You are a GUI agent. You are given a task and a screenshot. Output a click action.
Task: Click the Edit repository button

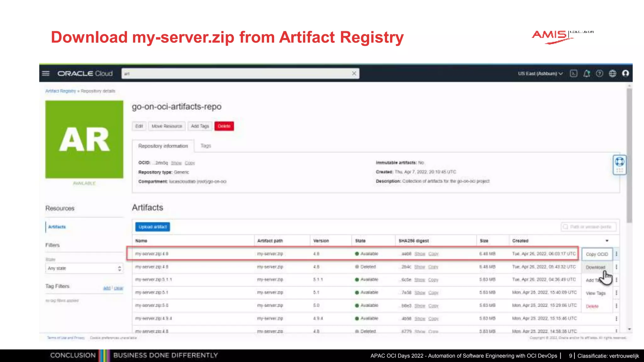point(139,126)
